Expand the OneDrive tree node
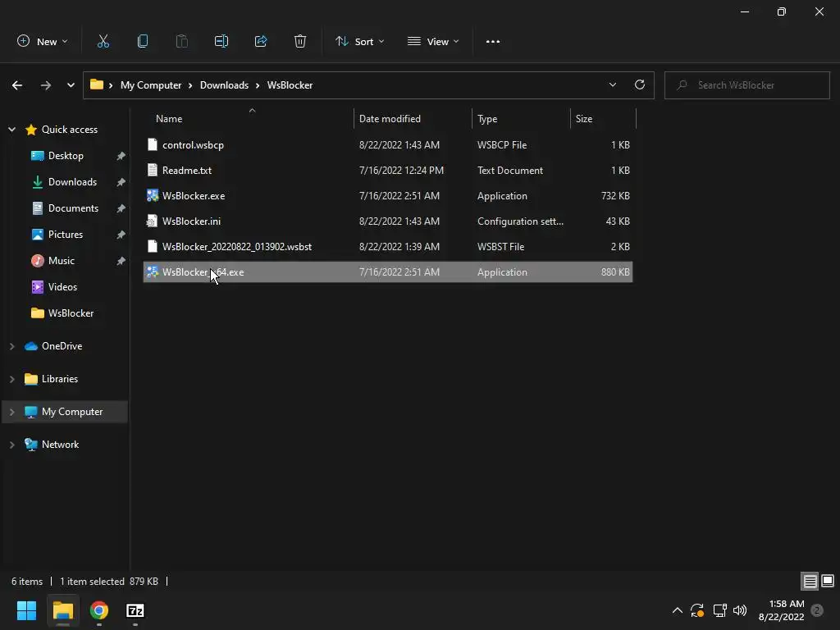Viewport: 840px width, 630px height. [11, 347]
